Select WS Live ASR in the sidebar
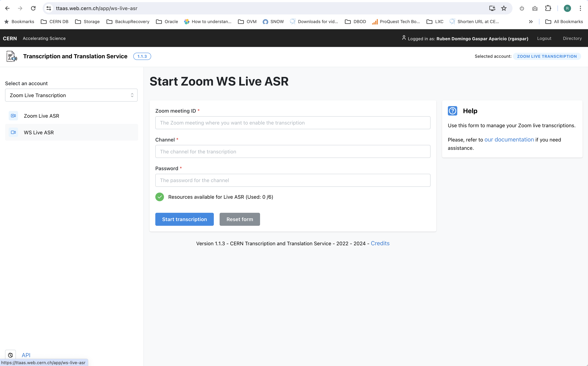The image size is (588, 366). tap(72, 132)
